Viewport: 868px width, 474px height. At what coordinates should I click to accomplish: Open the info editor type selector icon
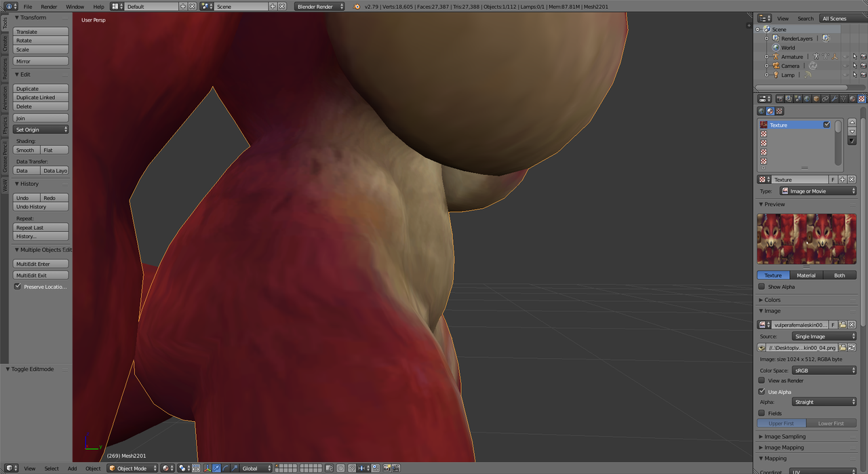[x=11, y=6]
